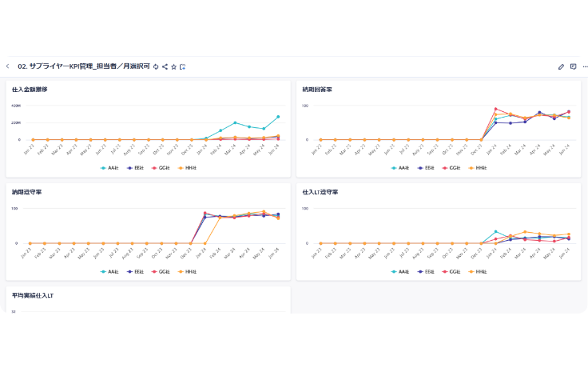
Task: Toggle AA社 legend in 仕入金額推移 chart
Action: click(109, 168)
